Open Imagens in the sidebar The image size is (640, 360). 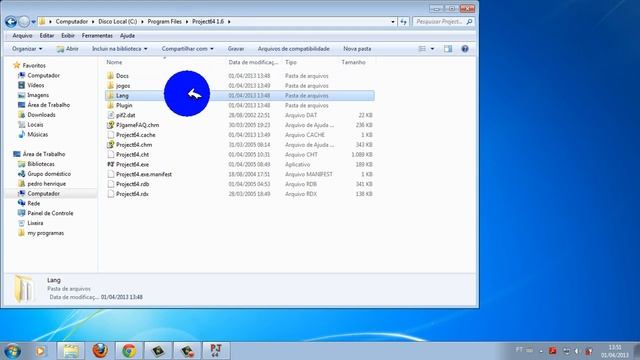click(x=38, y=95)
